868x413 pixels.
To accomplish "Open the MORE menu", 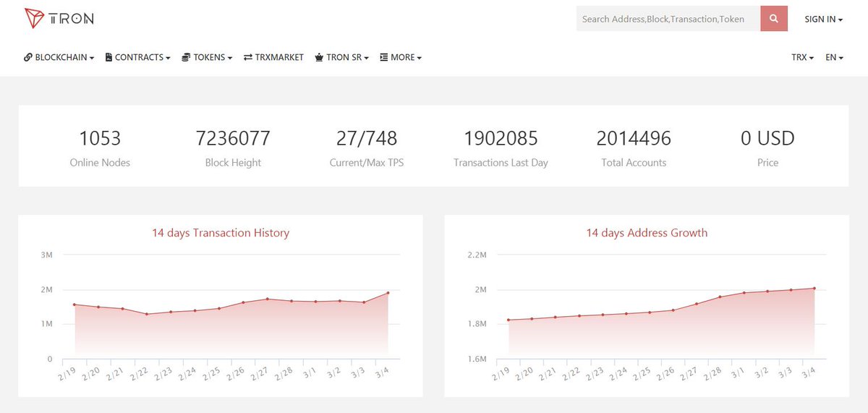I will (x=401, y=57).
